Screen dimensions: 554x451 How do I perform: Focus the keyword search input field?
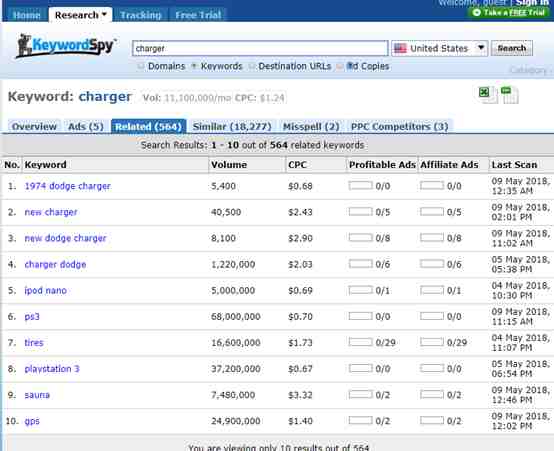[x=260, y=48]
